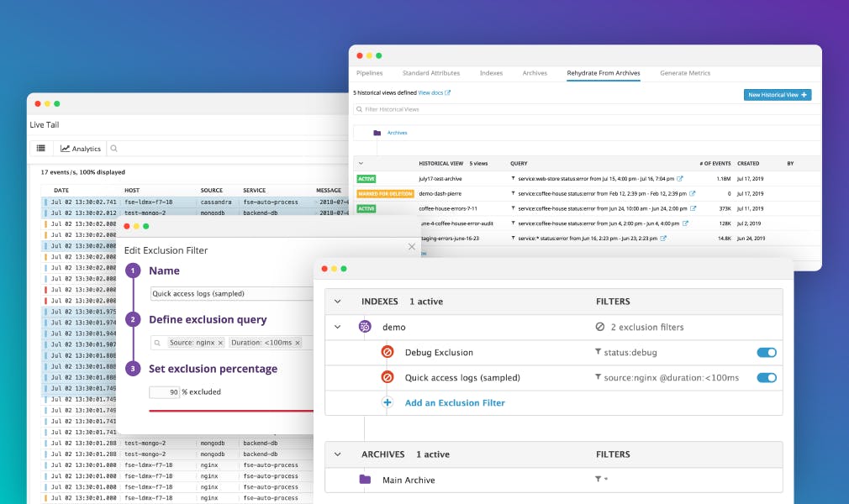This screenshot has height=504, width=849.
Task: Collapse the ARCHIVES section
Action: tap(338, 454)
